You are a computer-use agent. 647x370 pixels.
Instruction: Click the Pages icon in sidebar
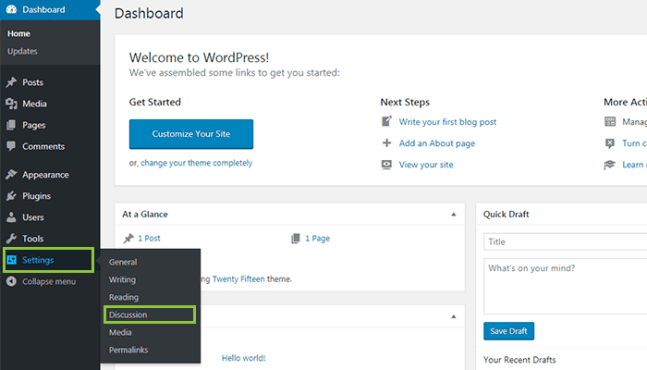[x=11, y=125]
